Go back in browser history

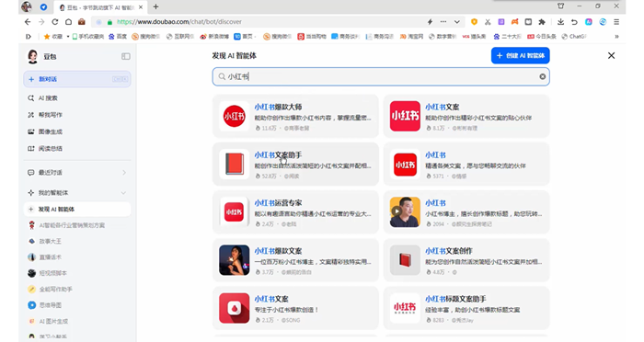[x=28, y=22]
